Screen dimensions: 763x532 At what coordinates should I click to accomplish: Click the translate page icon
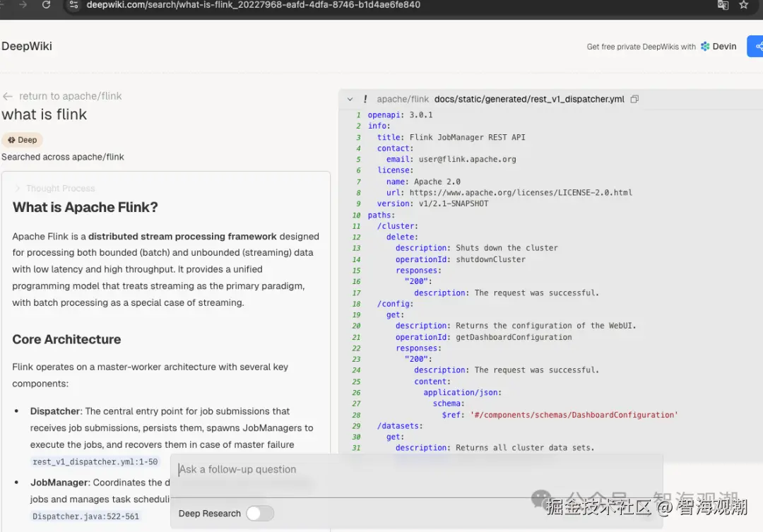pos(723,5)
